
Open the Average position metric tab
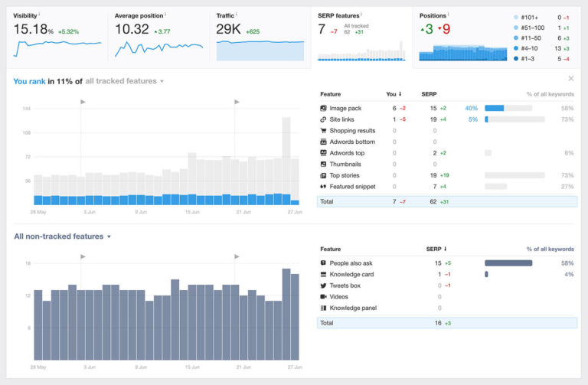point(158,34)
